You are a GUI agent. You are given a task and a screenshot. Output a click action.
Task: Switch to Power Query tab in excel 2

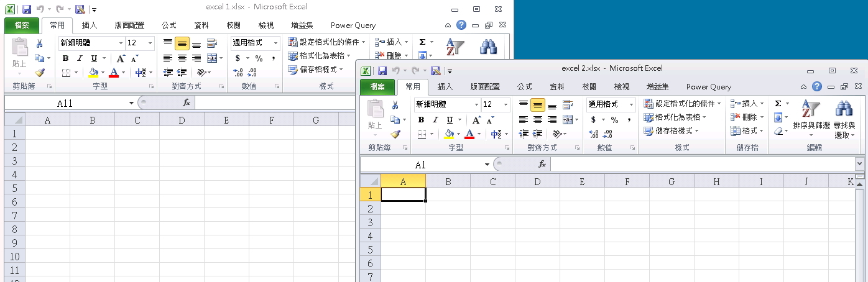[709, 87]
